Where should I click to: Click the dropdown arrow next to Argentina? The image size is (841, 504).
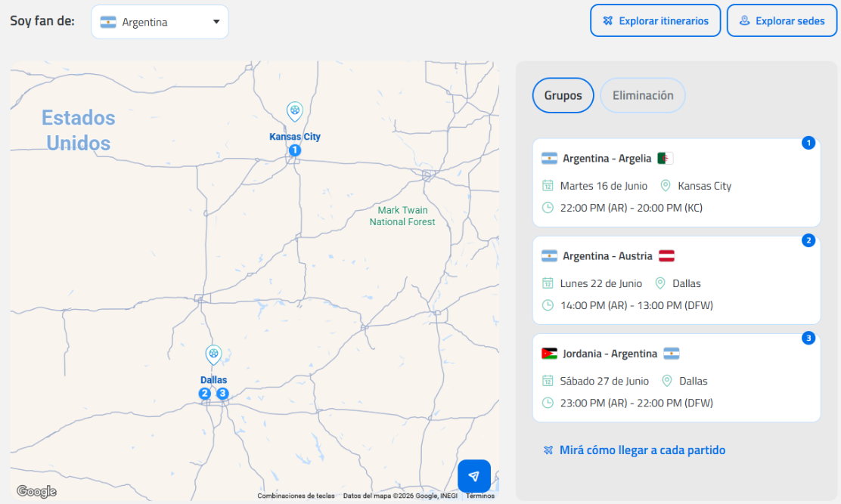click(216, 22)
